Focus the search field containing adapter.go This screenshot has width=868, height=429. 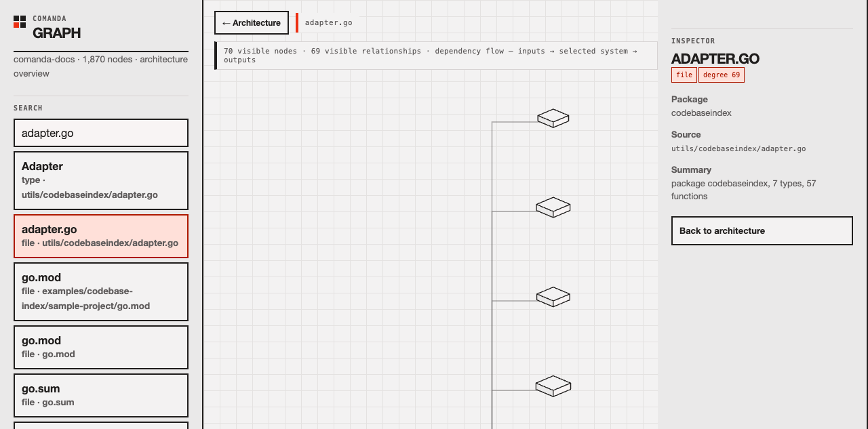point(101,133)
